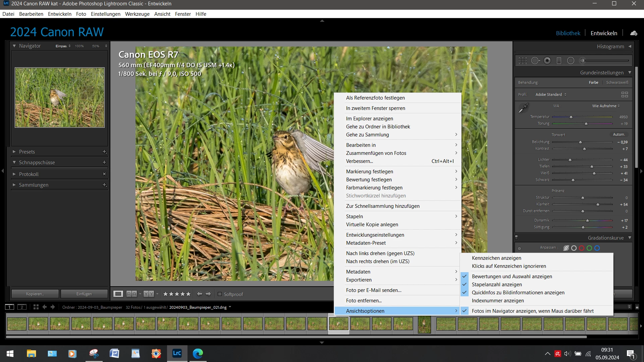Toggle Stapelanzahl anzeigen option
Image resolution: width=644 pixels, height=362 pixels.
496,285
